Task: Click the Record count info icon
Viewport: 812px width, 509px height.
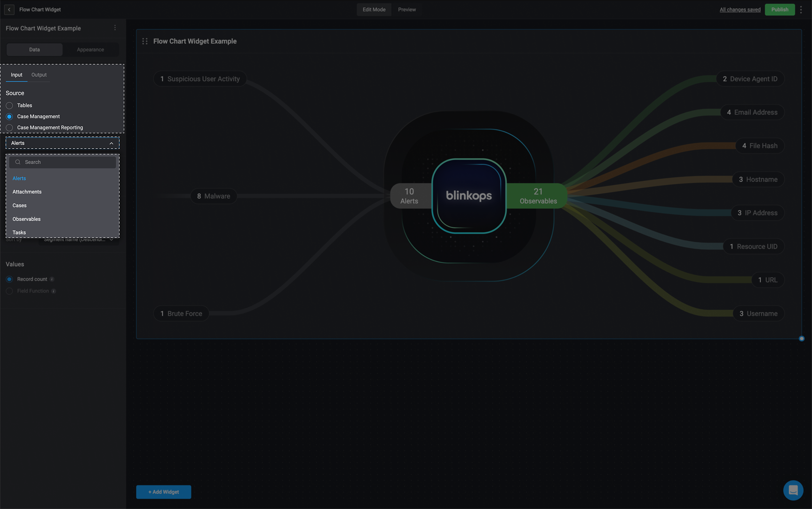Action: point(52,279)
